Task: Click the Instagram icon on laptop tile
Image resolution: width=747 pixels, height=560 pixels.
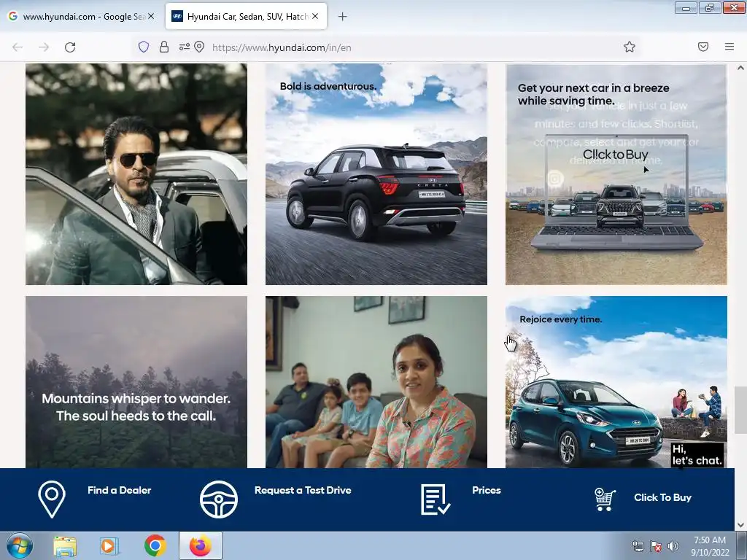Action: [555, 179]
